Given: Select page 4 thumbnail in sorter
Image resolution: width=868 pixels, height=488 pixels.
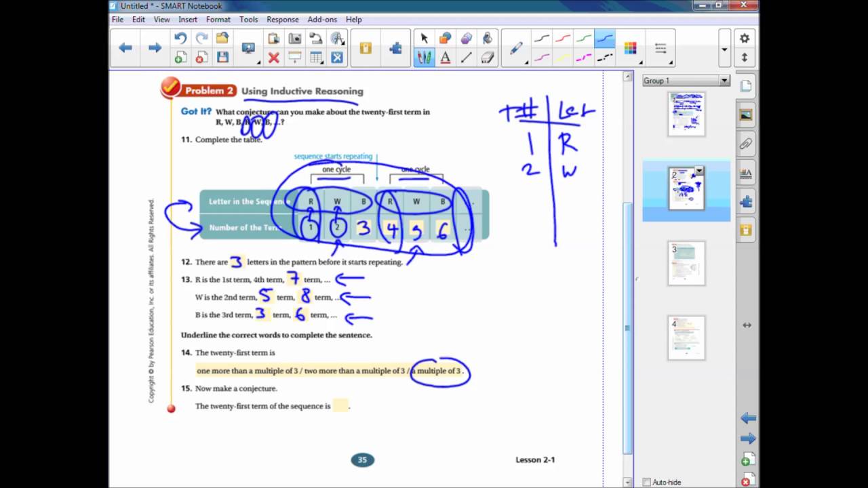Looking at the screenshot, I should pos(686,338).
